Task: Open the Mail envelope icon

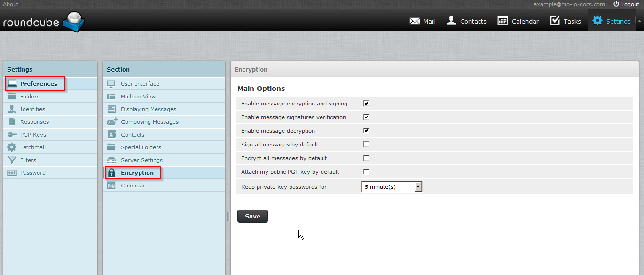Action: point(414,21)
